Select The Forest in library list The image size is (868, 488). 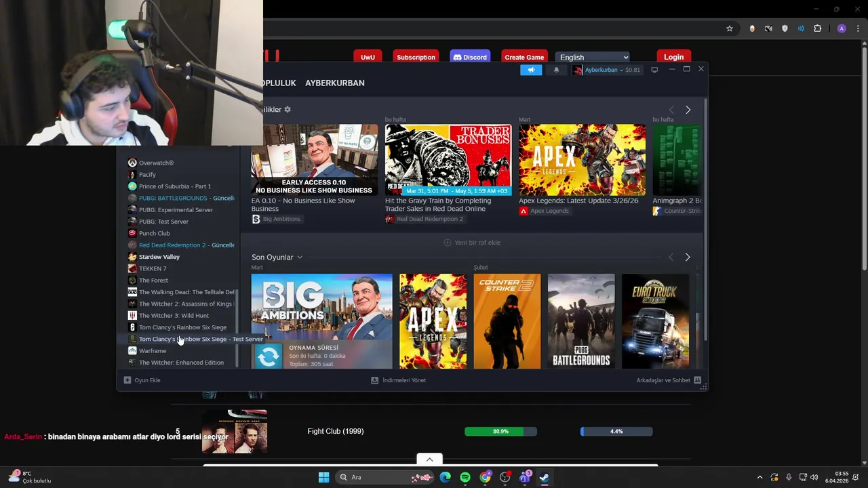[x=153, y=280]
